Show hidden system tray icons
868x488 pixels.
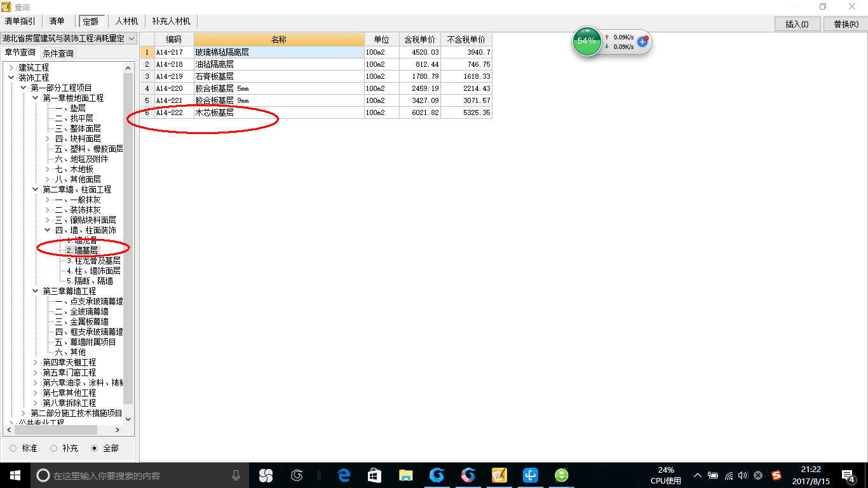(698, 475)
